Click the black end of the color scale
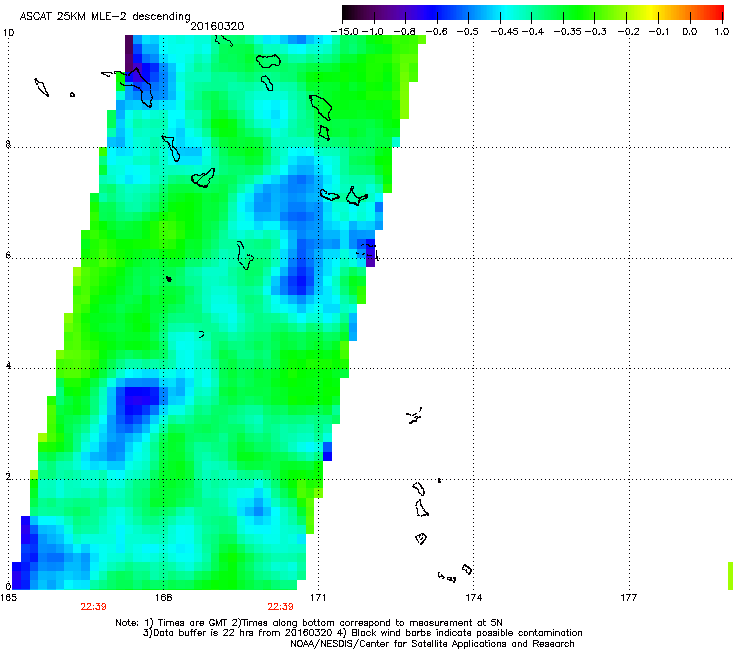The height and width of the screenshot is (650, 740). (x=351, y=12)
